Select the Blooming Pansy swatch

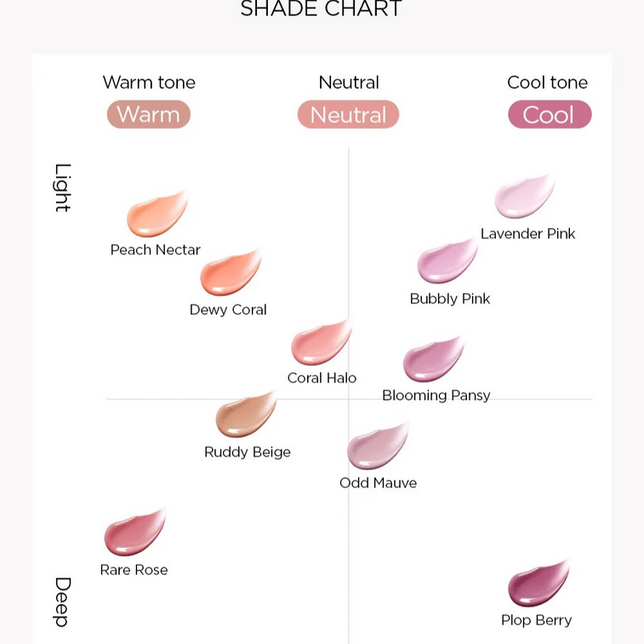coord(434,359)
